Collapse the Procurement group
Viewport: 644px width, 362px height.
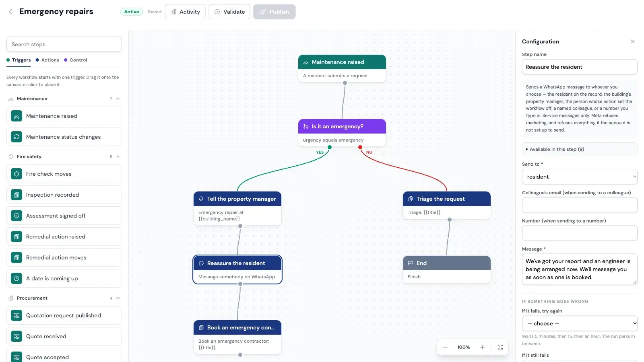coord(118,298)
